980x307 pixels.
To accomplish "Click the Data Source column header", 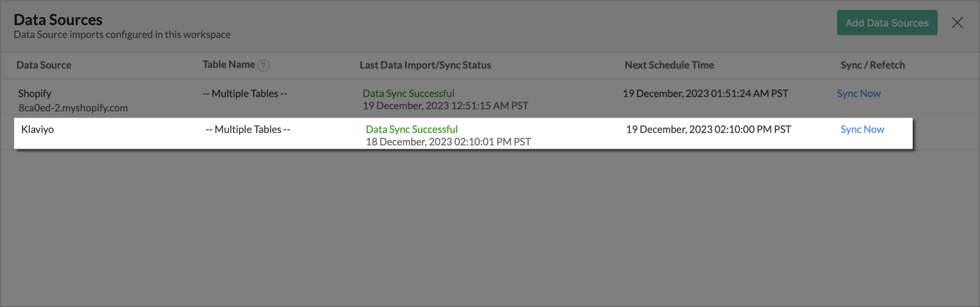I will click(44, 65).
